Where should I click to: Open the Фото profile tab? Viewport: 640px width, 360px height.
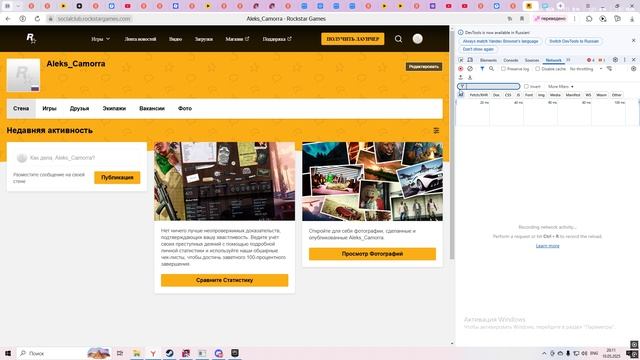coord(185,109)
